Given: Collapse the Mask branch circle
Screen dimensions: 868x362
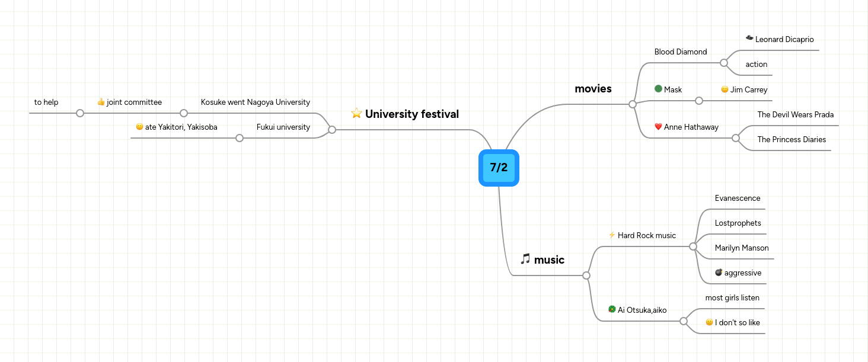Looking at the screenshot, I should click(699, 101).
